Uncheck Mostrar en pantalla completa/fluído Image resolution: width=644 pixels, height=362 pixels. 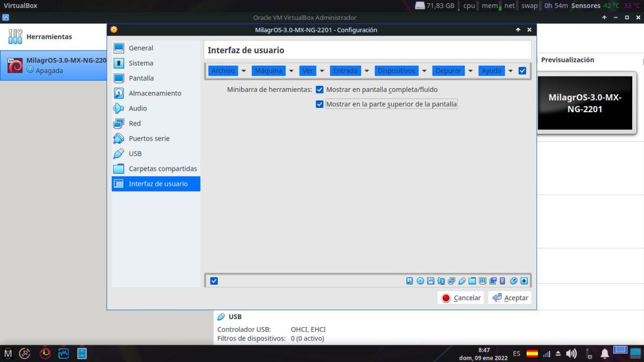(x=320, y=90)
